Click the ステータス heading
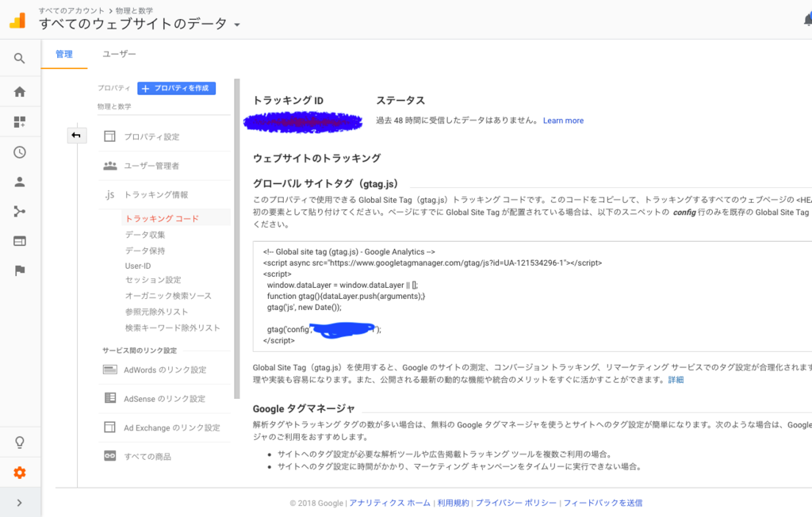The height and width of the screenshot is (517, 812). pos(400,101)
